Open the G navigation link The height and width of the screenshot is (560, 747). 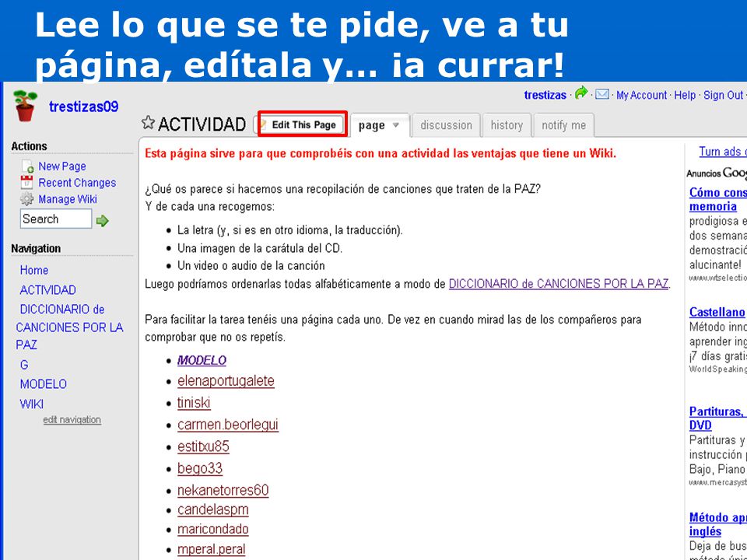click(x=24, y=365)
